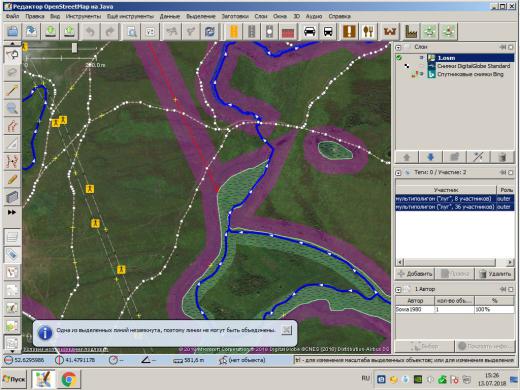Image resolution: width=520 pixels, height=390 pixels.
Task: Select the Draw nodes pencil tool
Action: coord(12,91)
